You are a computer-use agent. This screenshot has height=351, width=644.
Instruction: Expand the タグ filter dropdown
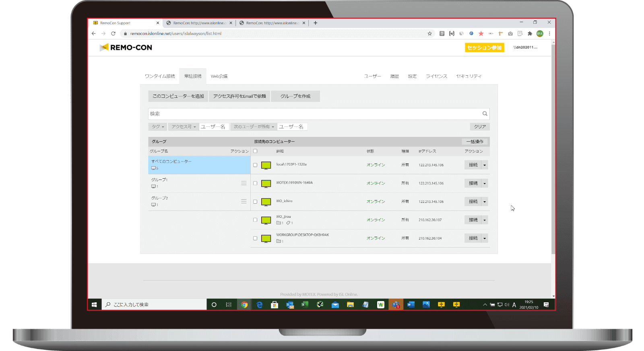[x=157, y=127]
